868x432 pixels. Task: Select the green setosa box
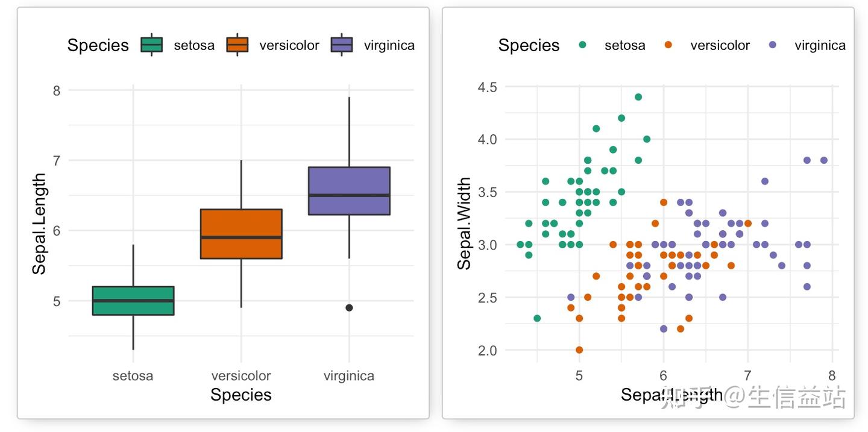[x=133, y=301]
